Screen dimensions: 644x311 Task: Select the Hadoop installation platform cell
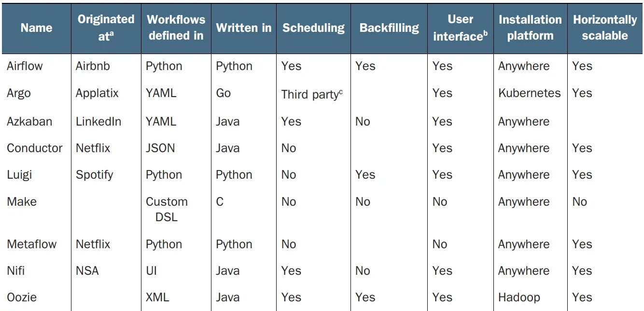tap(519, 297)
